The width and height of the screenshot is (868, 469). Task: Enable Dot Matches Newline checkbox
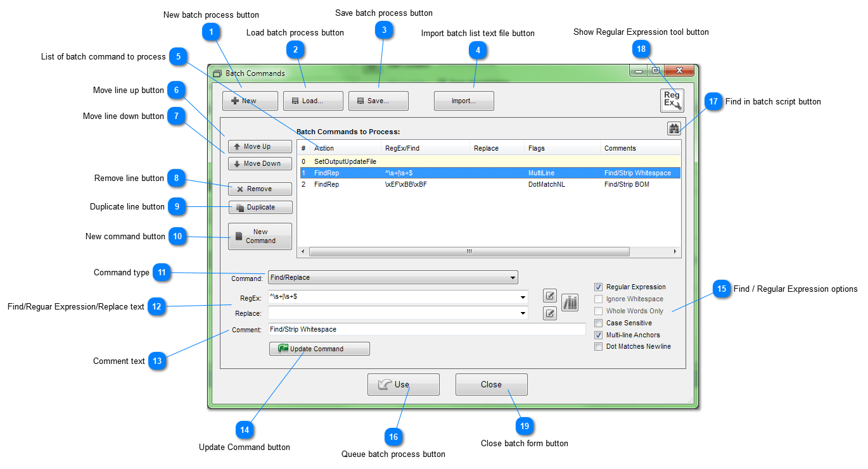tap(598, 346)
